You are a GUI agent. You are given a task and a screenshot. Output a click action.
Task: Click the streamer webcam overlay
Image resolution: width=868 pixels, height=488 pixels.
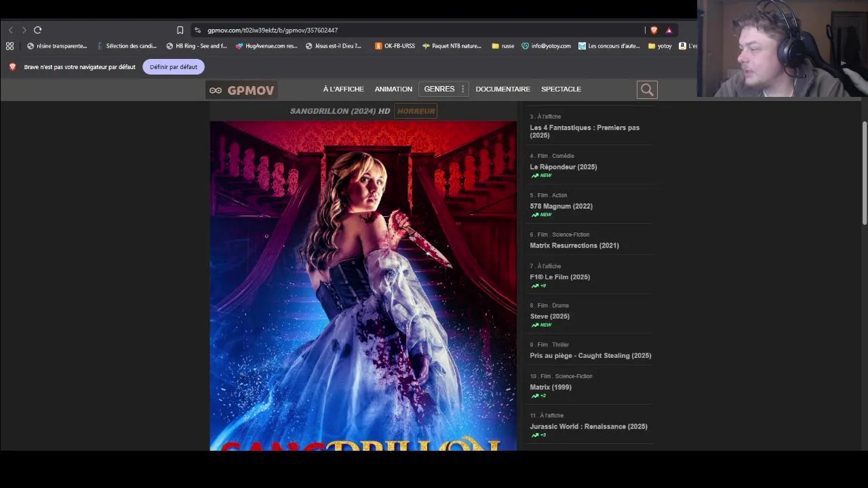783,49
